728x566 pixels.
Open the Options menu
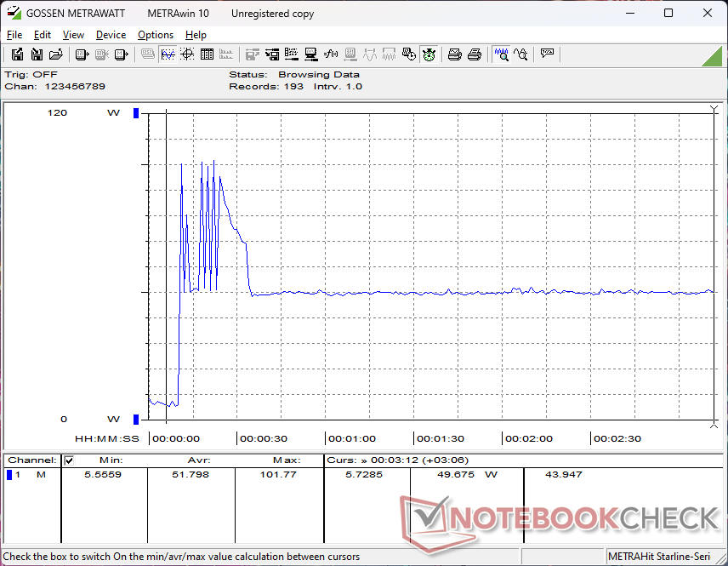coord(156,35)
